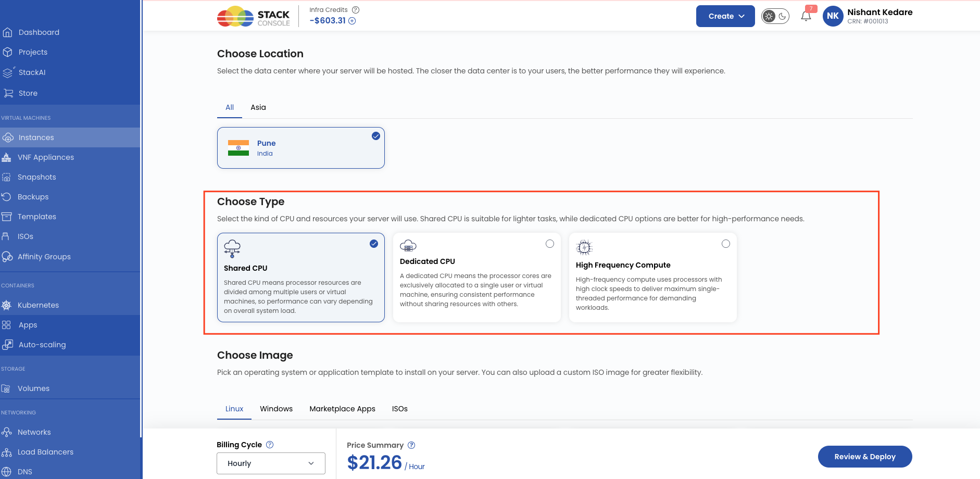The width and height of the screenshot is (980, 479).
Task: Click the Choose Image heading
Action: (255, 355)
